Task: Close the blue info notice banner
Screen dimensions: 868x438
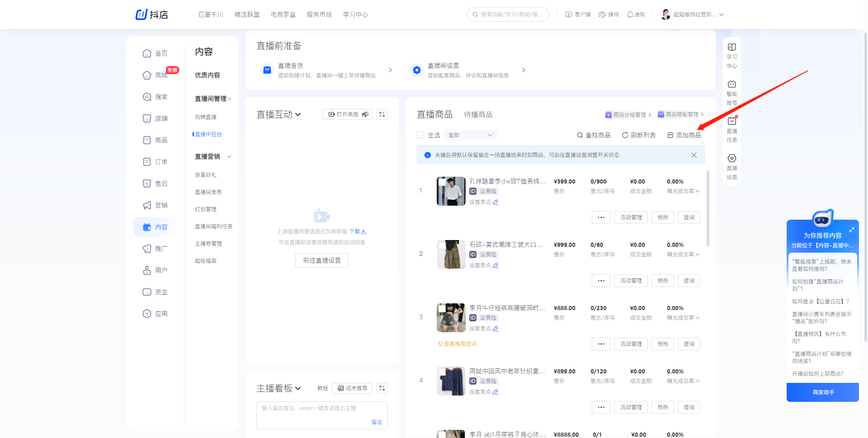Action: pyautogui.click(x=694, y=155)
